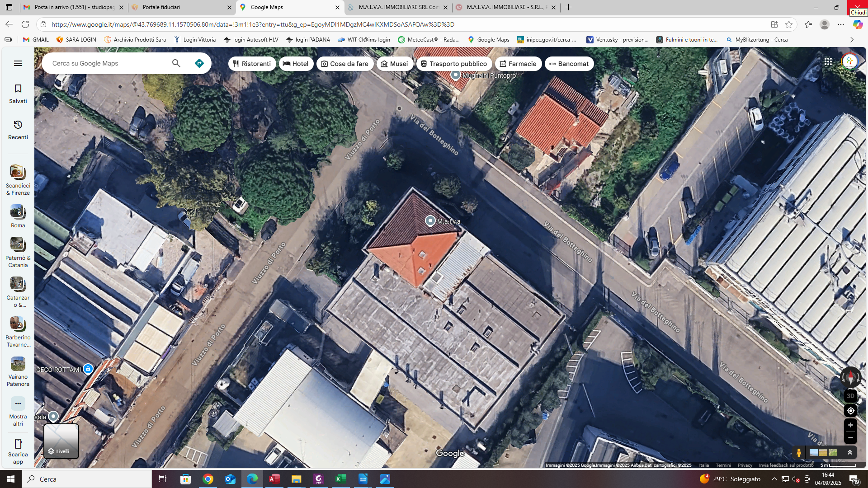Show hidden system tray icons
Image resolution: width=868 pixels, height=488 pixels.
point(774,479)
